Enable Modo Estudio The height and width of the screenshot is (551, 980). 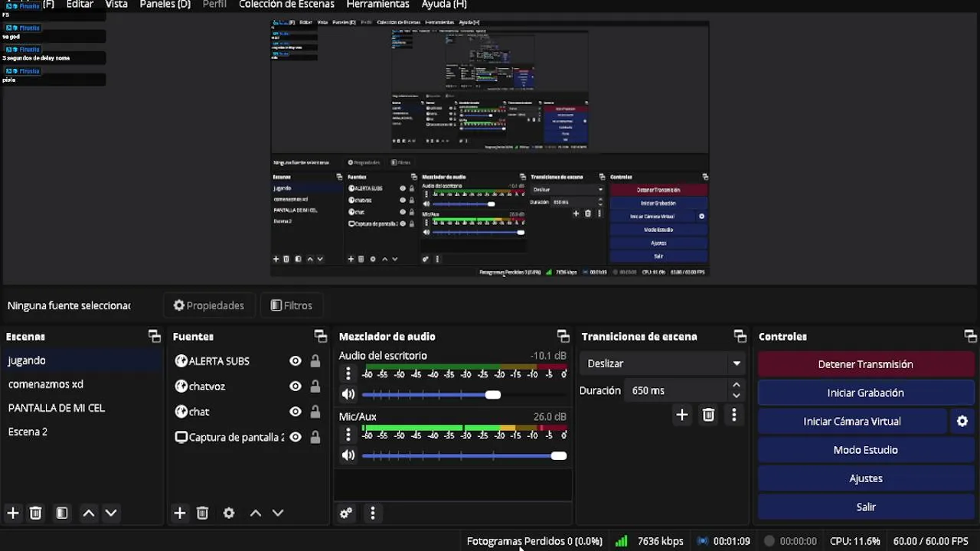[865, 450]
